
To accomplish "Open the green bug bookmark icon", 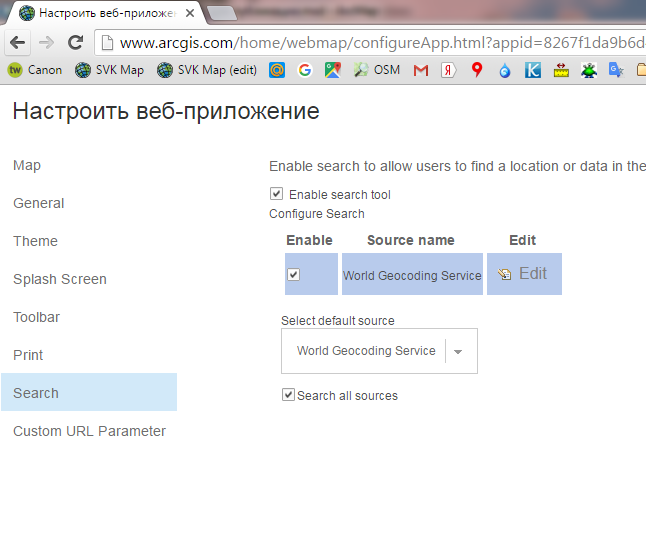I will tap(589, 70).
